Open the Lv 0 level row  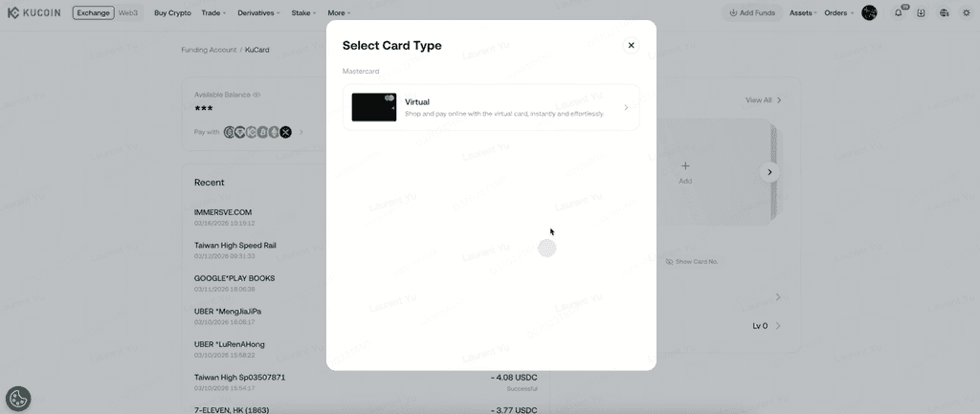[x=767, y=325]
